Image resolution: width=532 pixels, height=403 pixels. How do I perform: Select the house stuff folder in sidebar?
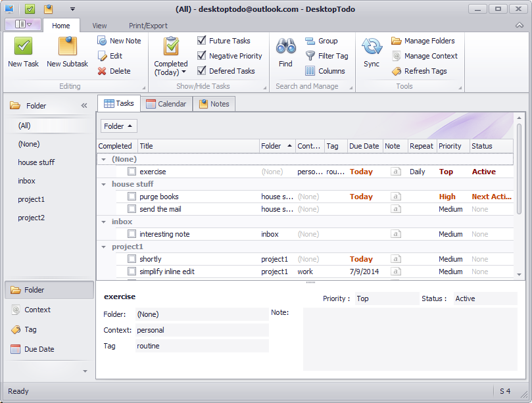point(49,162)
